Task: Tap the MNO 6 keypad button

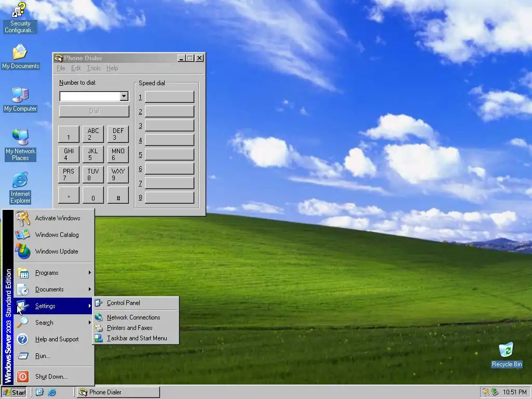Action: point(118,154)
